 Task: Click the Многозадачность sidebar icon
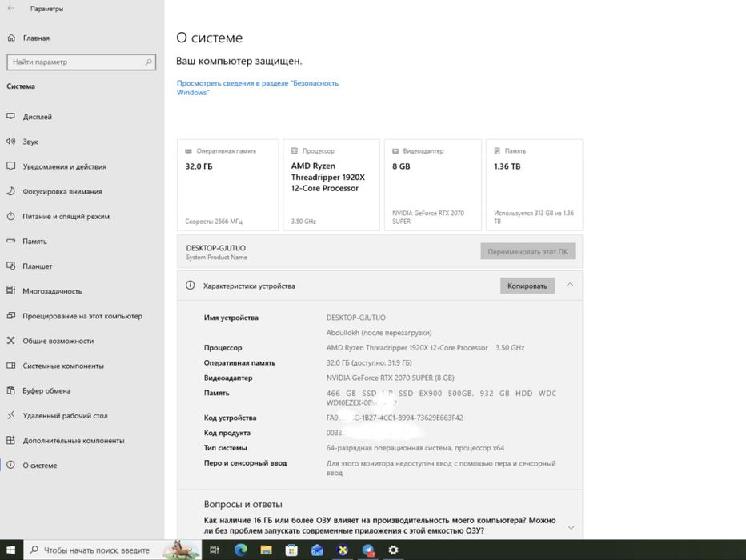pos(11,290)
